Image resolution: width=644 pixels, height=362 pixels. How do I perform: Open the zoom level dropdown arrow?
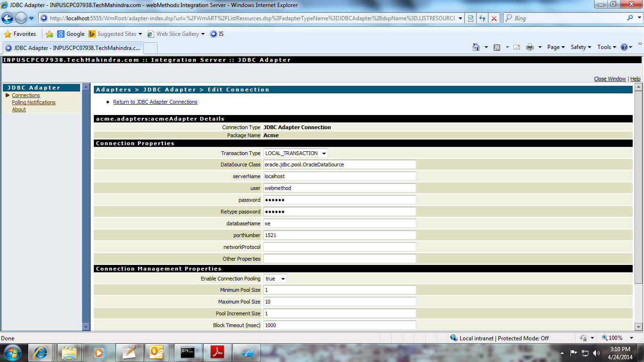tap(632, 338)
